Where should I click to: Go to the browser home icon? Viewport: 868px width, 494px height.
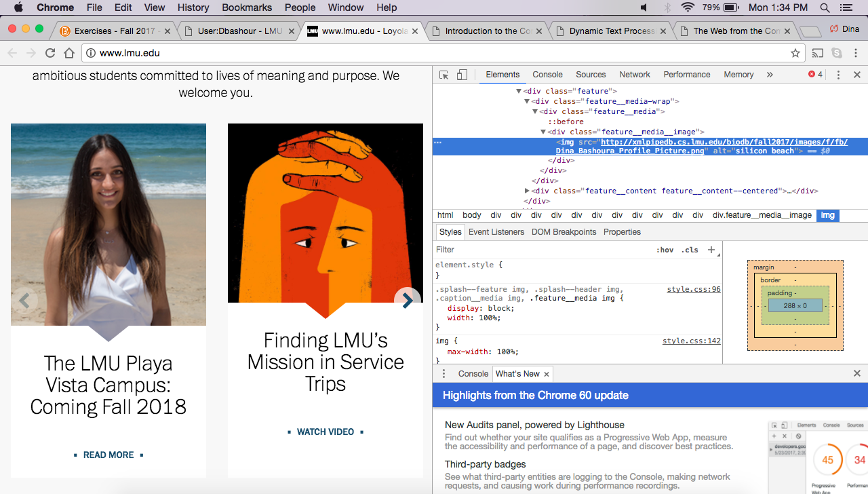(69, 53)
